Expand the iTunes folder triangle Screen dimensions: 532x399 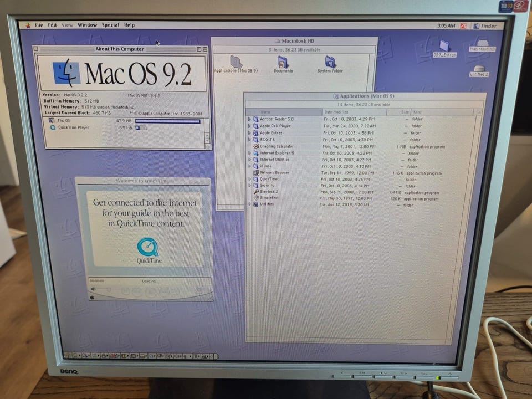pos(249,166)
